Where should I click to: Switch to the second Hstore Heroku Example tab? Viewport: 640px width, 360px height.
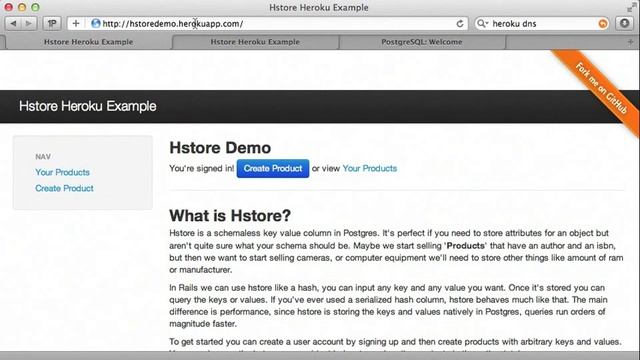point(255,42)
